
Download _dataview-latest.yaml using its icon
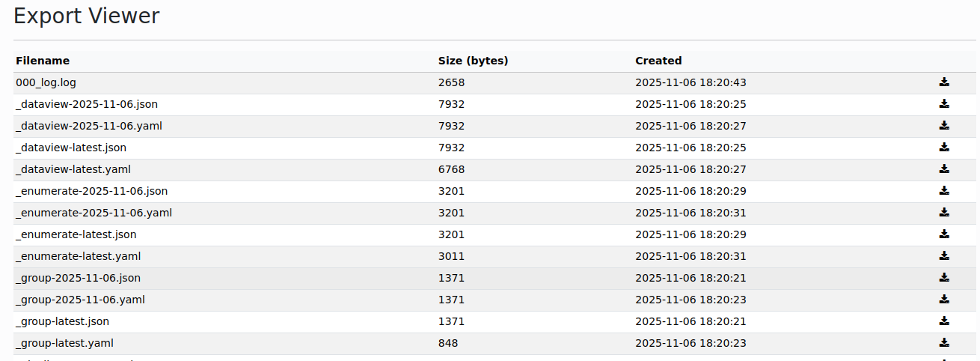(944, 169)
